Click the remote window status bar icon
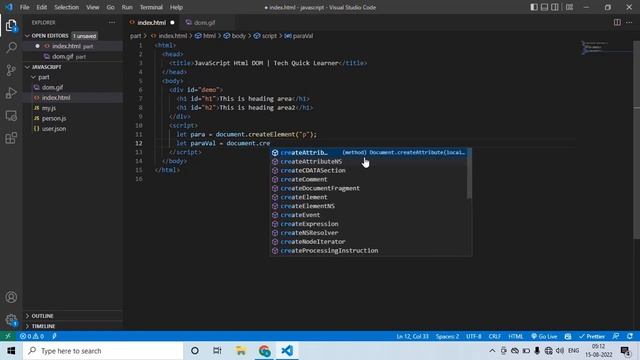This screenshot has width=640, height=360. (x=8, y=336)
